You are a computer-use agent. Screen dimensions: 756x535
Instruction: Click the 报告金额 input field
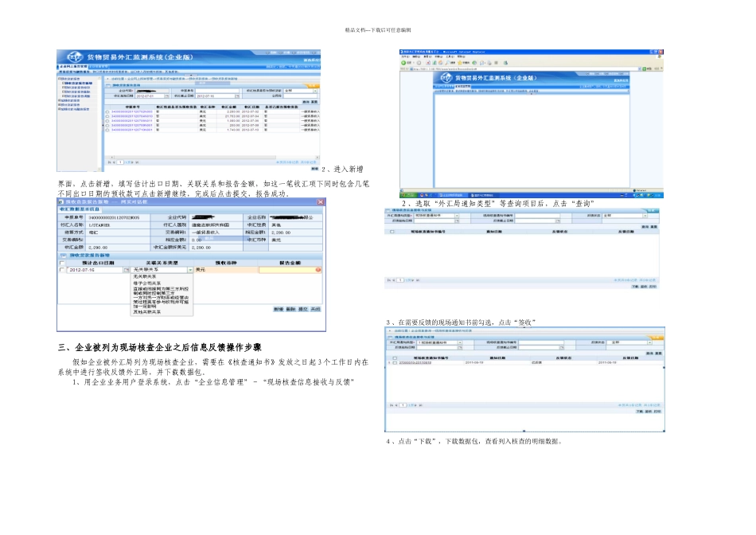pyautogui.click(x=286, y=271)
